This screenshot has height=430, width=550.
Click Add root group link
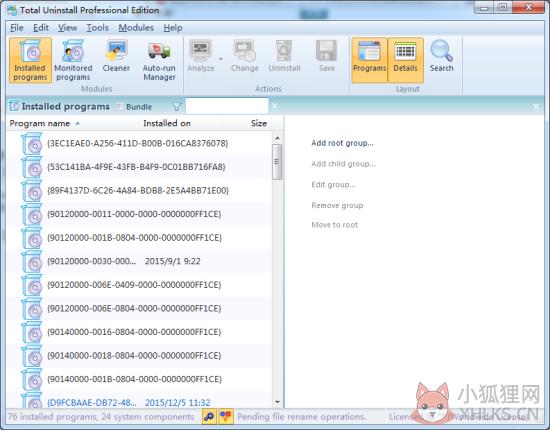coord(342,143)
